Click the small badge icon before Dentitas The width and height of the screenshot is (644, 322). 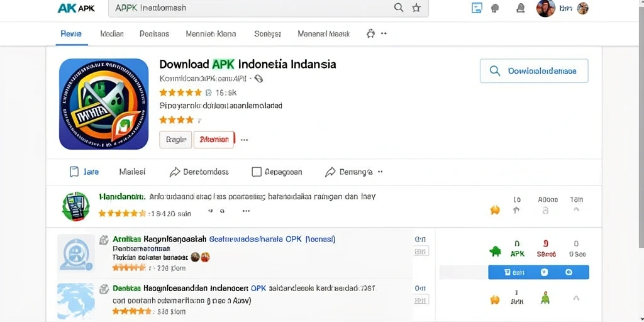point(104,289)
